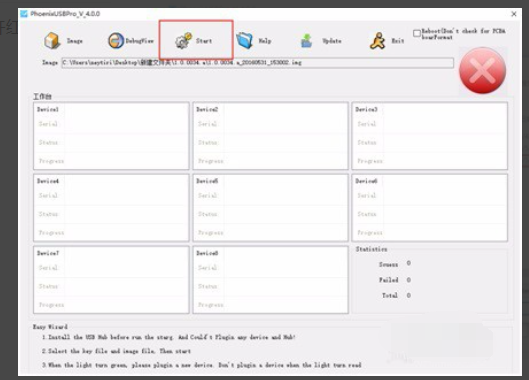
Task: Click the Image box icon in toolbar
Action: click(52, 41)
